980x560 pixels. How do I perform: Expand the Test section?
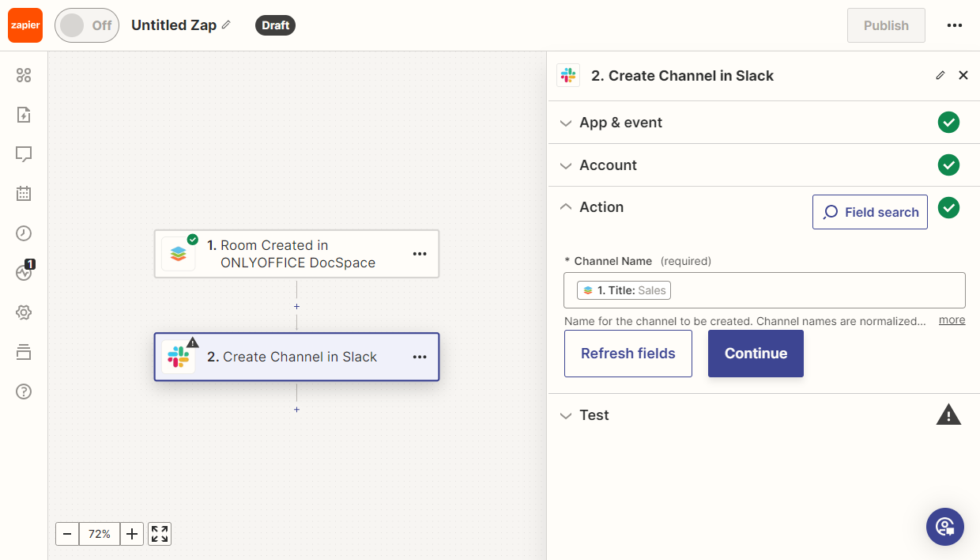click(x=594, y=415)
